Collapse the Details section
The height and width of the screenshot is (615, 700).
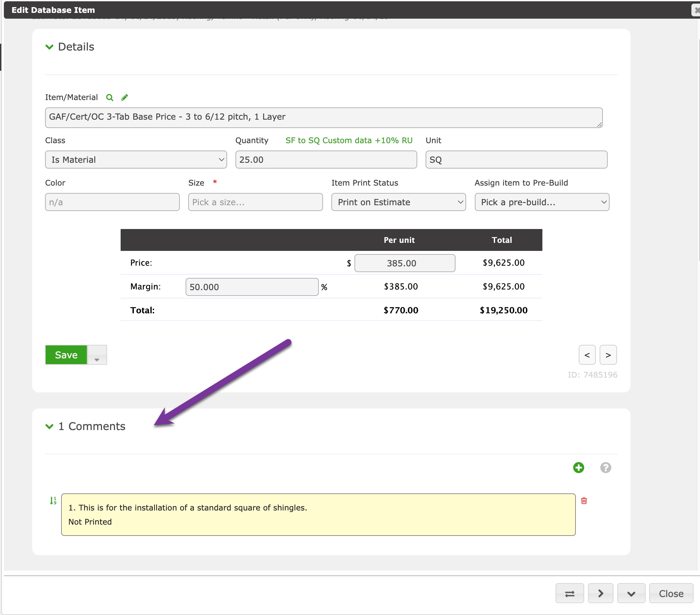pos(50,47)
